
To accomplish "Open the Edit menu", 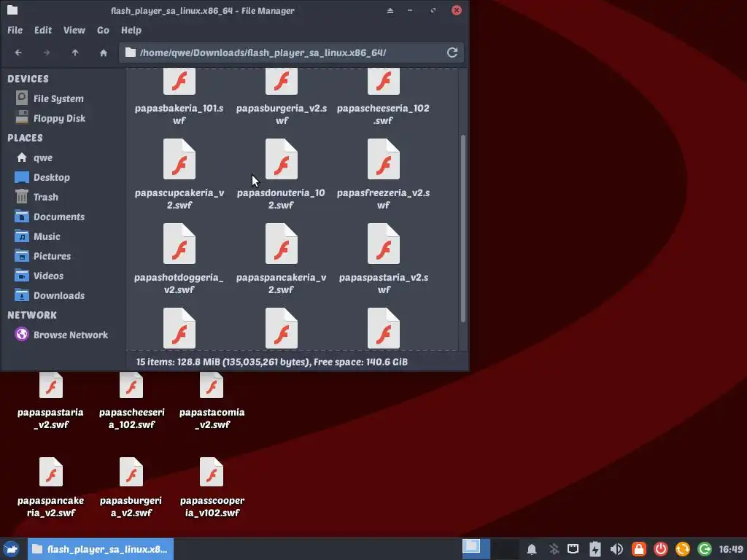I will 43,30.
